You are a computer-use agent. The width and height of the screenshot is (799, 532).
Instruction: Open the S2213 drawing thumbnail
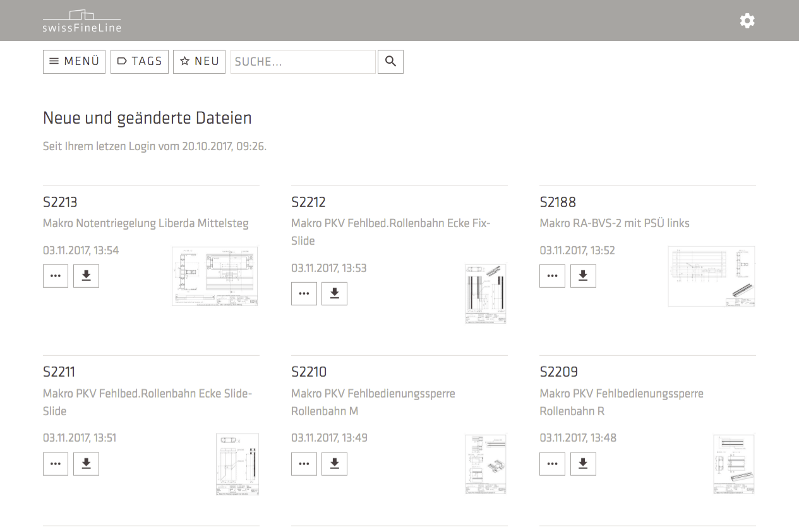[x=215, y=276]
